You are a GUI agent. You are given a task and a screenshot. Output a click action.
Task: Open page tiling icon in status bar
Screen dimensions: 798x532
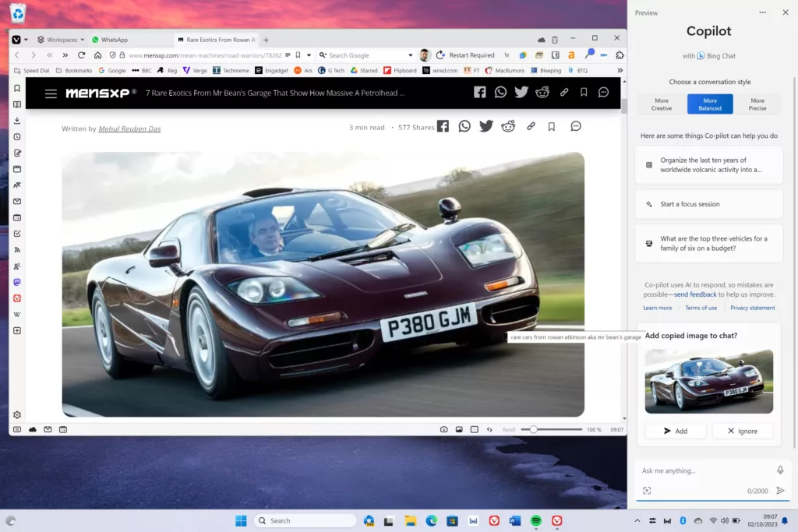pyautogui.click(x=475, y=429)
